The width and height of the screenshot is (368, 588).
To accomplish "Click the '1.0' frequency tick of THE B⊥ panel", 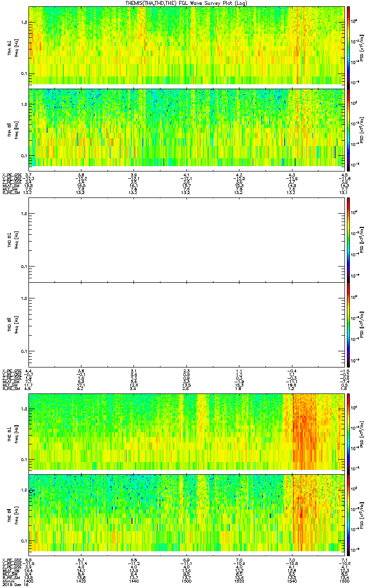I will coord(24,409).
